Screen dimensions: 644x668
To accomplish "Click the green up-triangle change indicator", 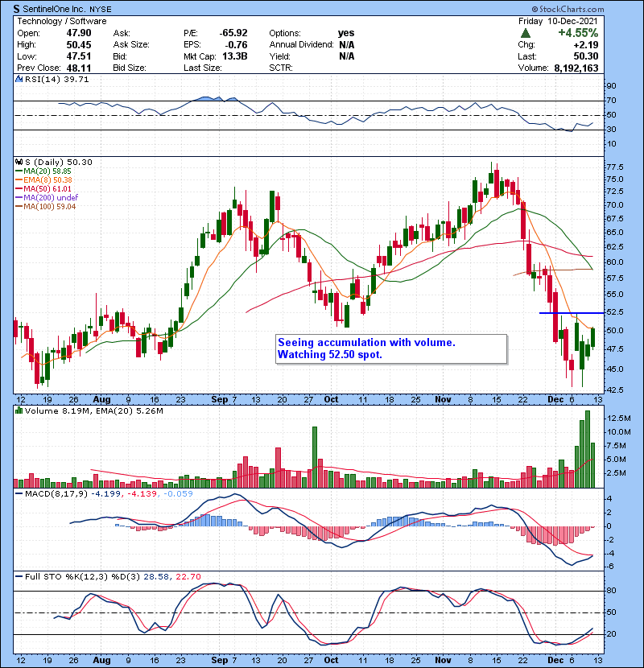I will point(526,33).
